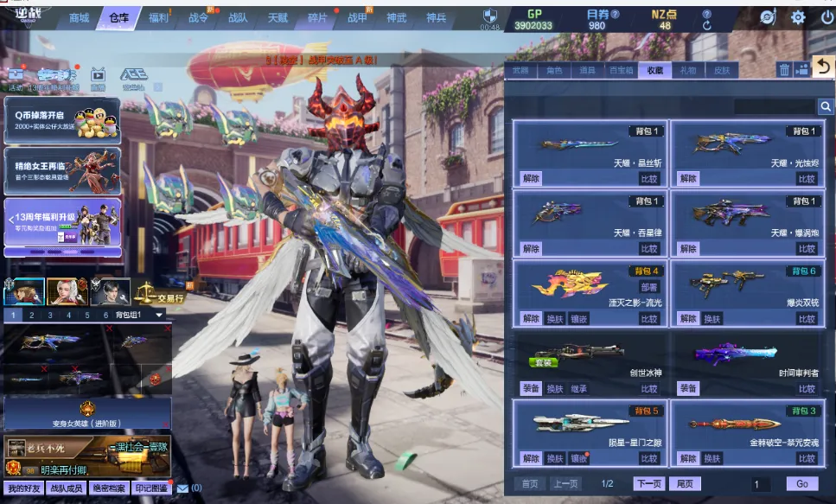This screenshot has height=504, width=836.
Task: Click 解除 on 天耀·晶丝斩 weapon
Action: 531,178
